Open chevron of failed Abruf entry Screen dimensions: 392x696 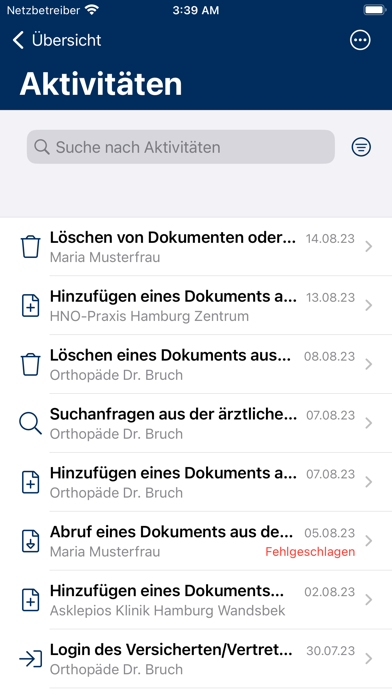(x=368, y=541)
